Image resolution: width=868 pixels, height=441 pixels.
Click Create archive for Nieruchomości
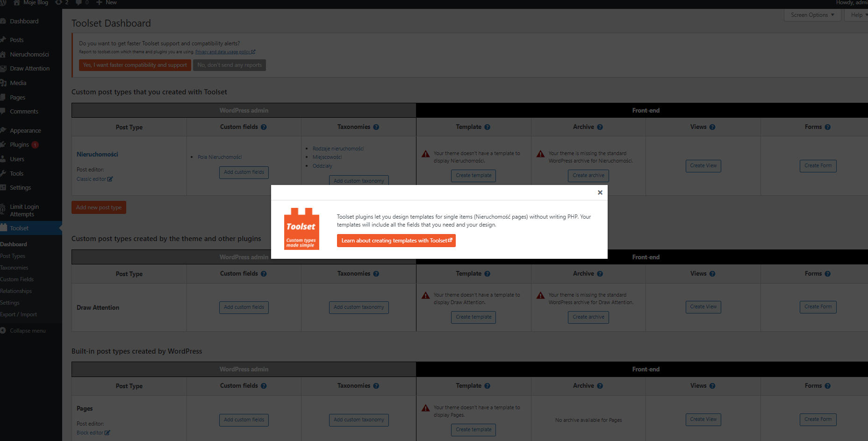point(588,176)
